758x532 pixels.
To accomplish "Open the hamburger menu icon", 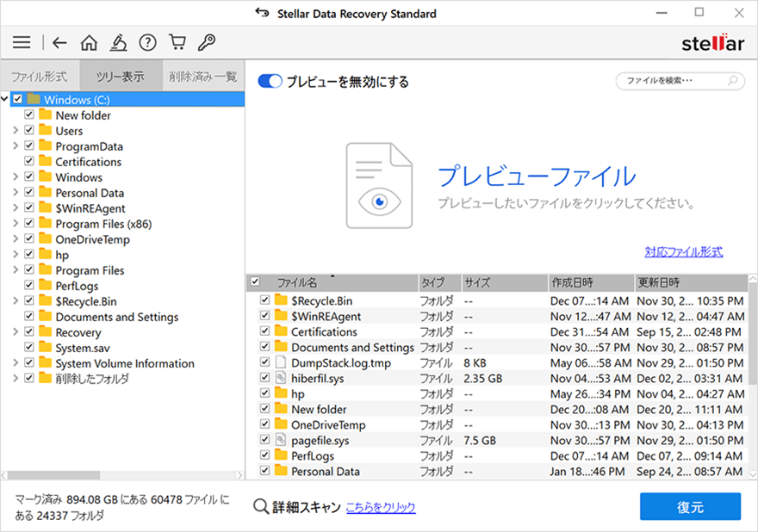I will point(22,42).
